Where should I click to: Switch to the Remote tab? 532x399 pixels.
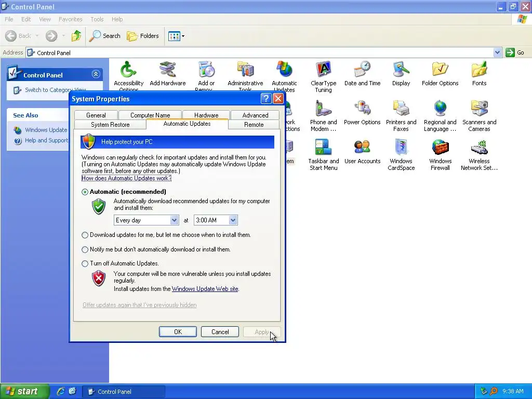[x=254, y=125]
